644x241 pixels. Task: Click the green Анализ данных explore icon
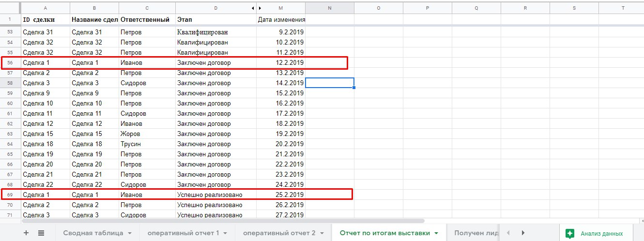570,233
